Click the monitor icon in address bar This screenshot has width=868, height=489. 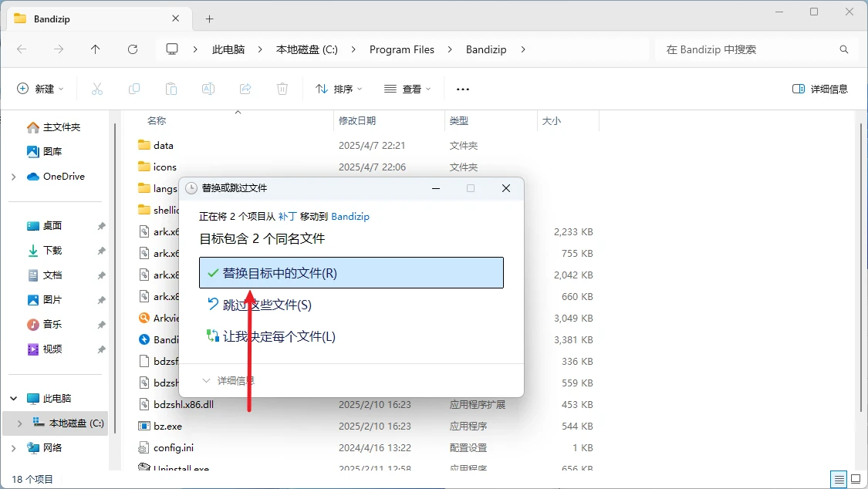(172, 49)
